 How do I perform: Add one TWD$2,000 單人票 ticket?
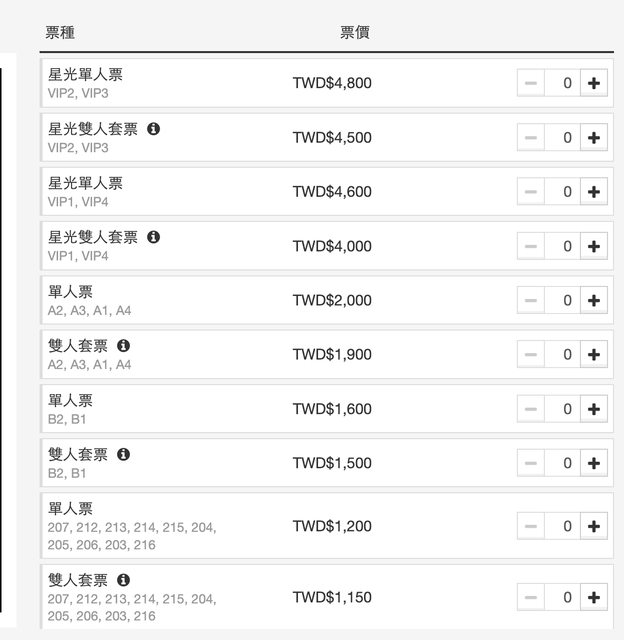pos(594,300)
